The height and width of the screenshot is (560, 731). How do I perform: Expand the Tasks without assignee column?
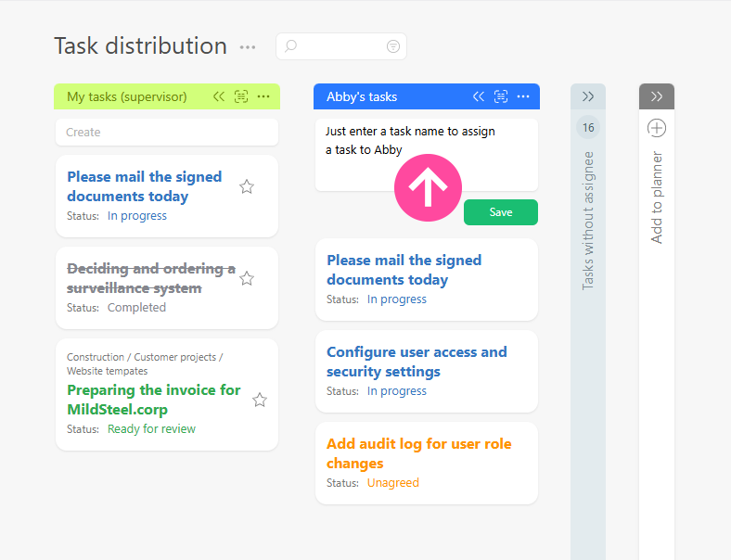(588, 96)
